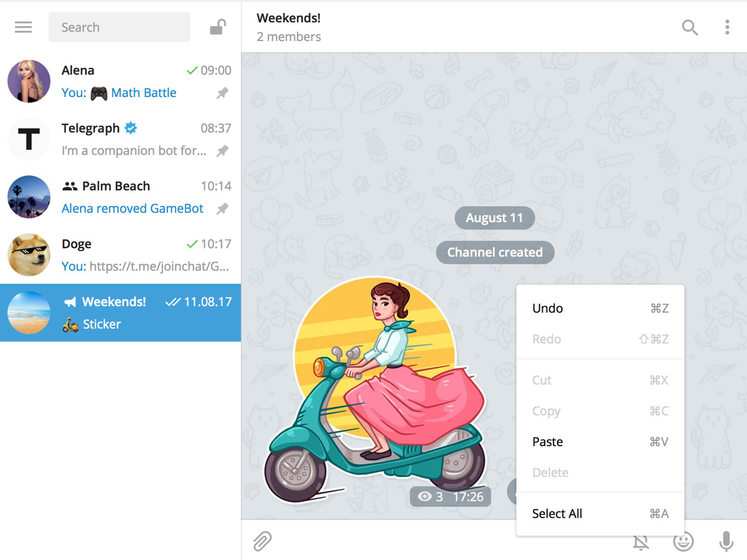Viewport: 747px width, 560px height.
Task: Click the pin icon in Palm Beach row
Action: point(222,209)
